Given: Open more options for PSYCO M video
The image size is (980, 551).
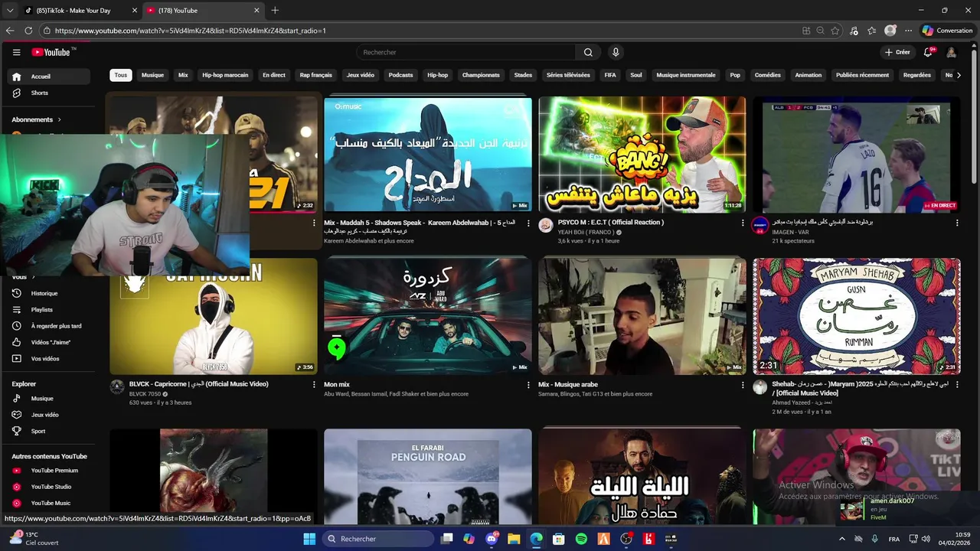Looking at the screenshot, I should click(x=742, y=223).
